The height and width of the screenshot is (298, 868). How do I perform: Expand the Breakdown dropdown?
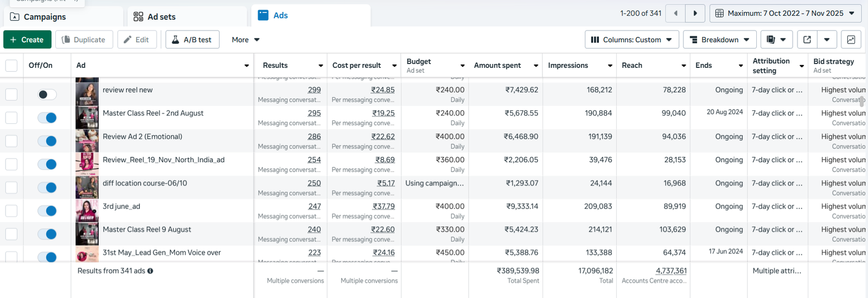(x=719, y=40)
